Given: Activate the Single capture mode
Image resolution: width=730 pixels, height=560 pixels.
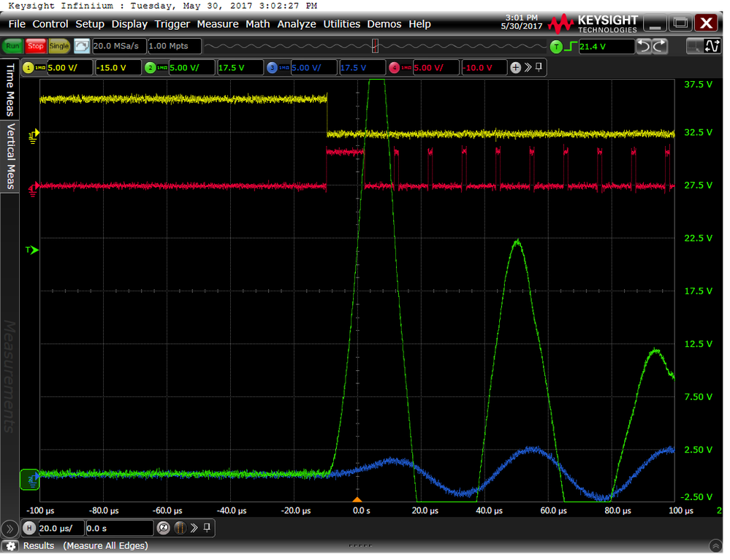Looking at the screenshot, I should pyautogui.click(x=58, y=47).
